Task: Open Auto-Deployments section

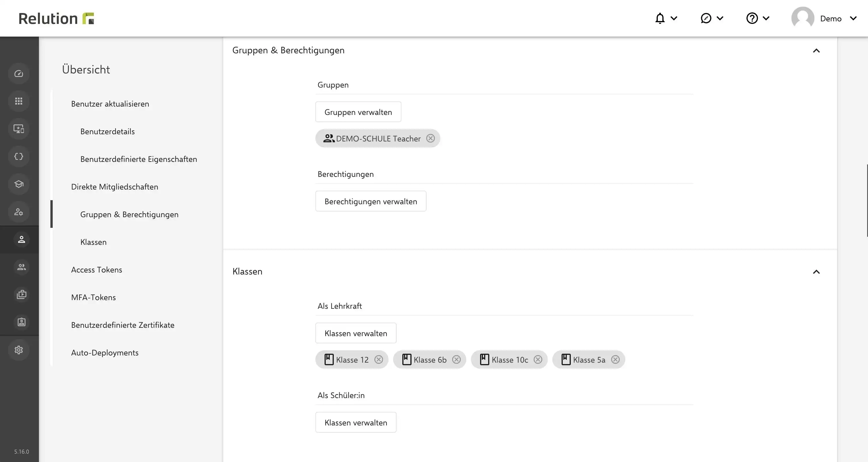Action: click(x=105, y=353)
